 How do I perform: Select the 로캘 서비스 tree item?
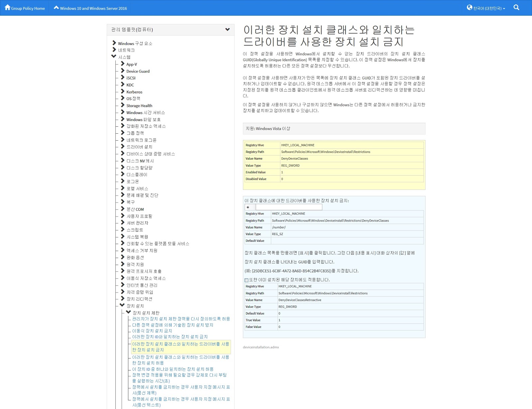click(137, 189)
